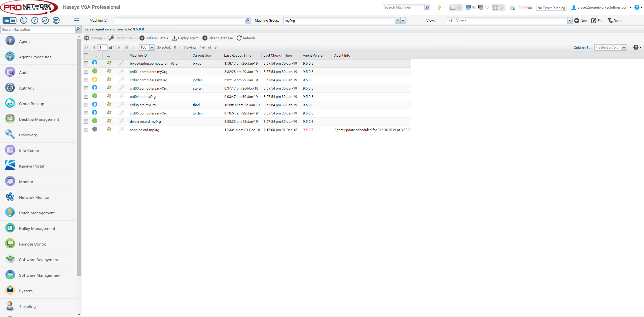Check the box for crd05.crd.myOrg
The image size is (644, 317).
click(86, 105)
